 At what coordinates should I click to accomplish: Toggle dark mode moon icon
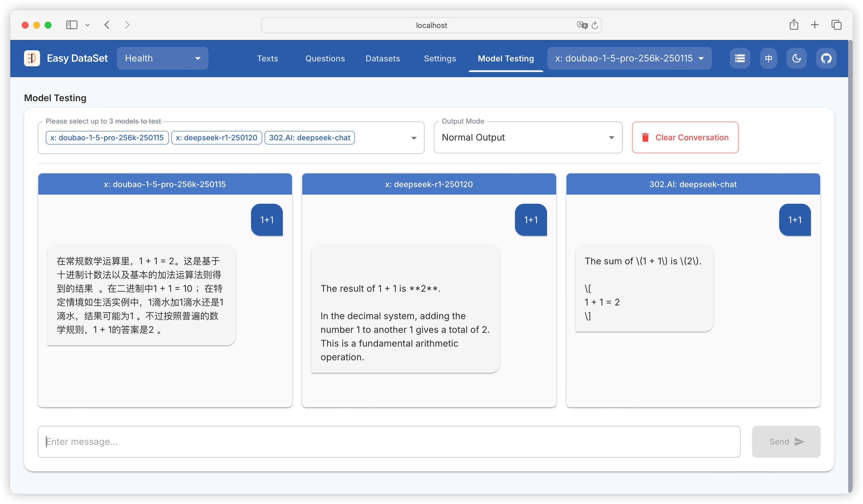pyautogui.click(x=796, y=58)
